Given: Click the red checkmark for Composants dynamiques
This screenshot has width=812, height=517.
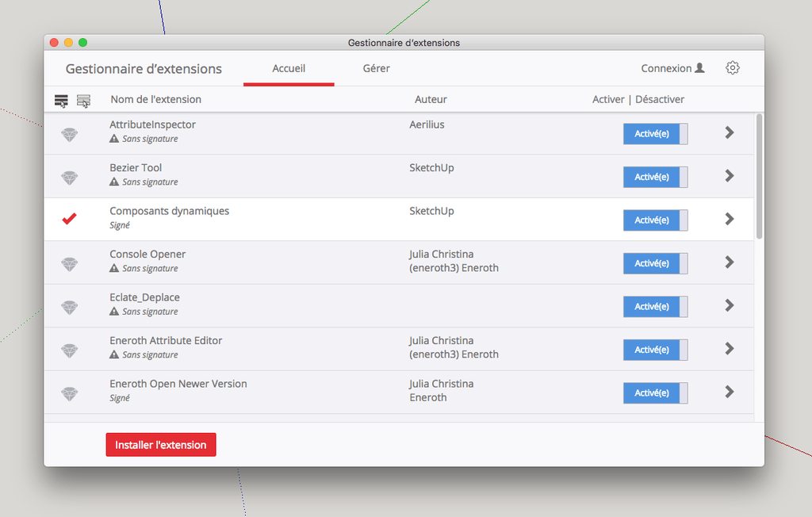Looking at the screenshot, I should (70, 219).
